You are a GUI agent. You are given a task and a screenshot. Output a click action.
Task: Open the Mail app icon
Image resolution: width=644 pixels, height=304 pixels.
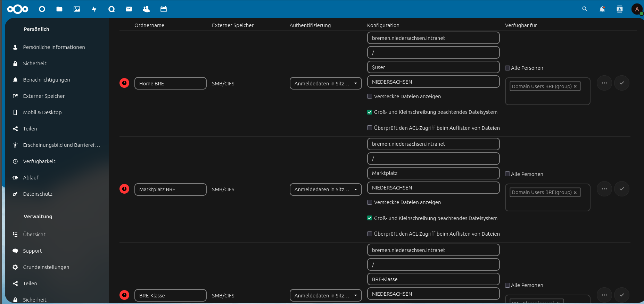point(129,9)
